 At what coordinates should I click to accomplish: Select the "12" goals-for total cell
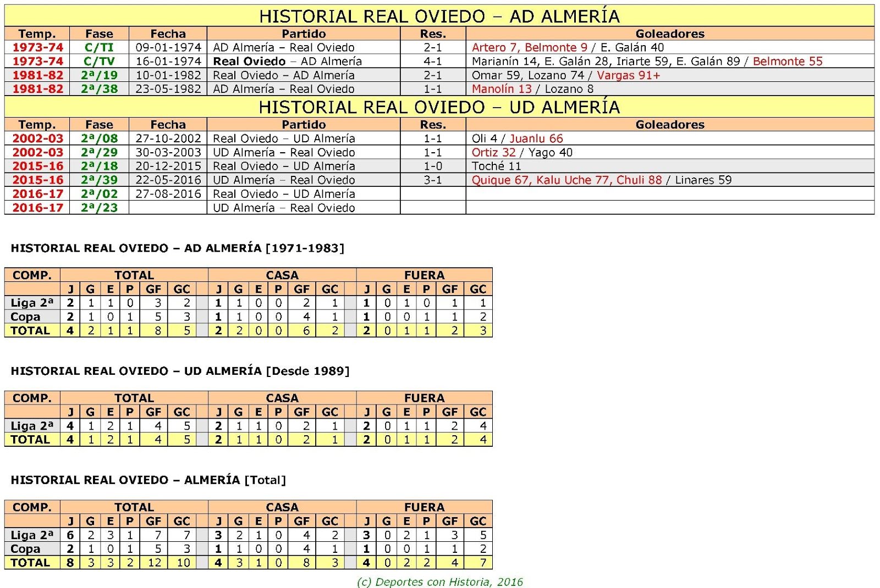point(154,562)
